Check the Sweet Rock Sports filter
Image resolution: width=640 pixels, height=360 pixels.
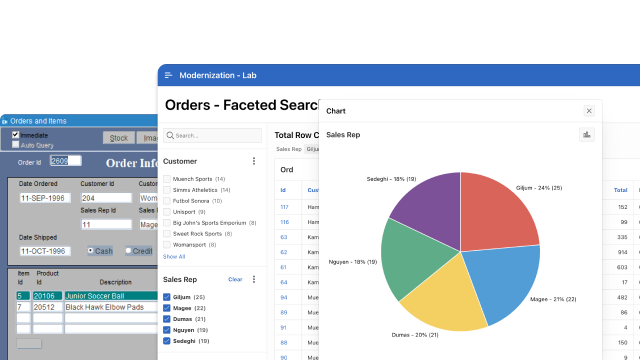(167, 233)
